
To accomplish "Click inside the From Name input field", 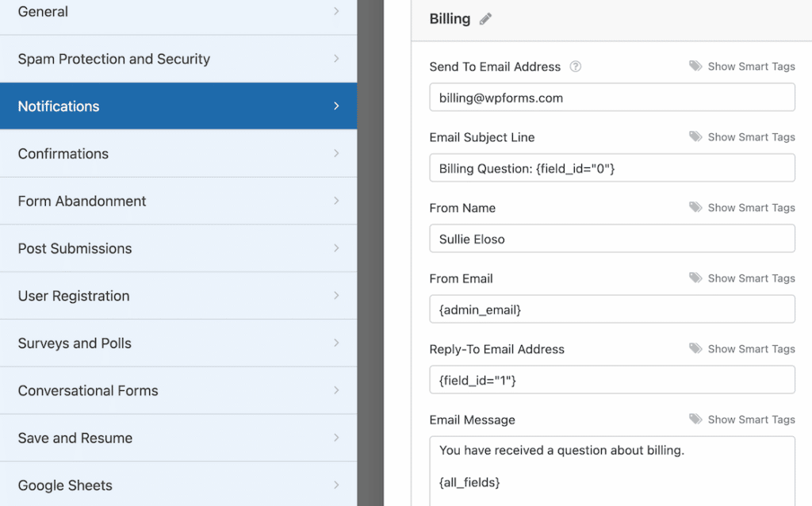I will 611,238.
